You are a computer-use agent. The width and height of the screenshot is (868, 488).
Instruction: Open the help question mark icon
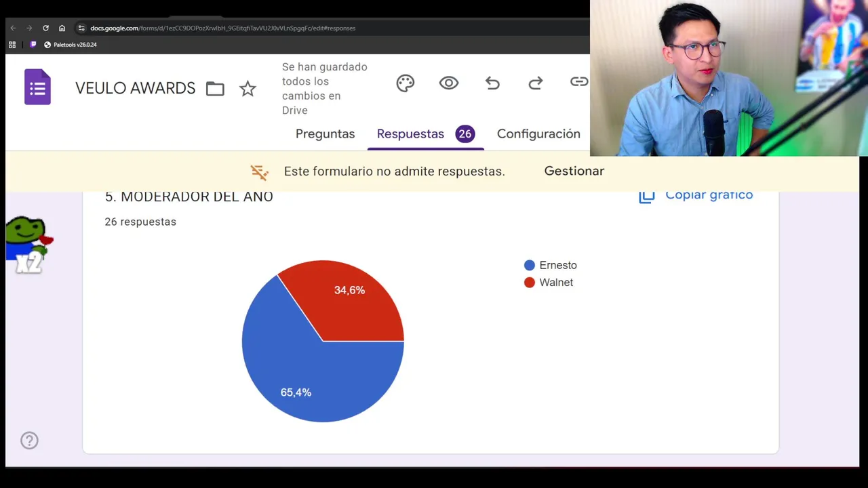29,441
